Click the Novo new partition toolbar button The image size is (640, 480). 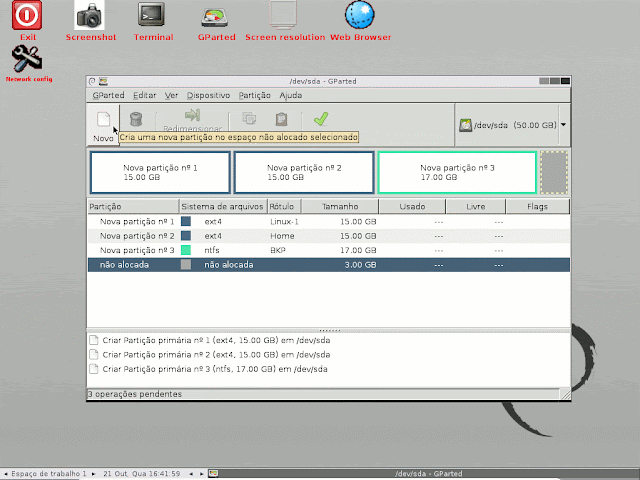tap(103, 125)
